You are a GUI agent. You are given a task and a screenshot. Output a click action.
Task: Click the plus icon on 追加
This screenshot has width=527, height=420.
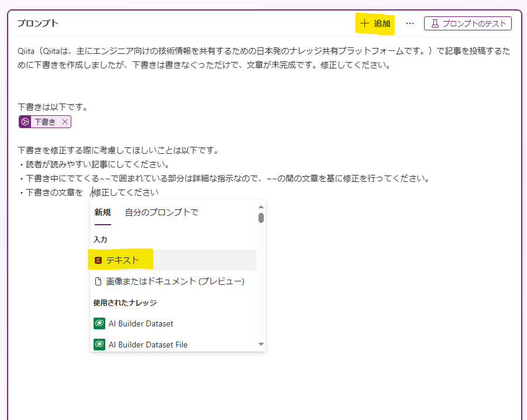pyautogui.click(x=364, y=23)
